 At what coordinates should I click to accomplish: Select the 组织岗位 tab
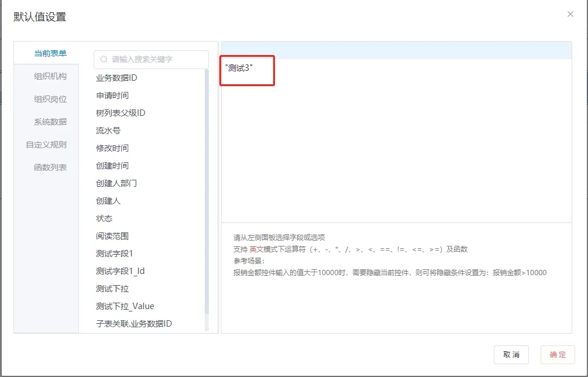50,99
